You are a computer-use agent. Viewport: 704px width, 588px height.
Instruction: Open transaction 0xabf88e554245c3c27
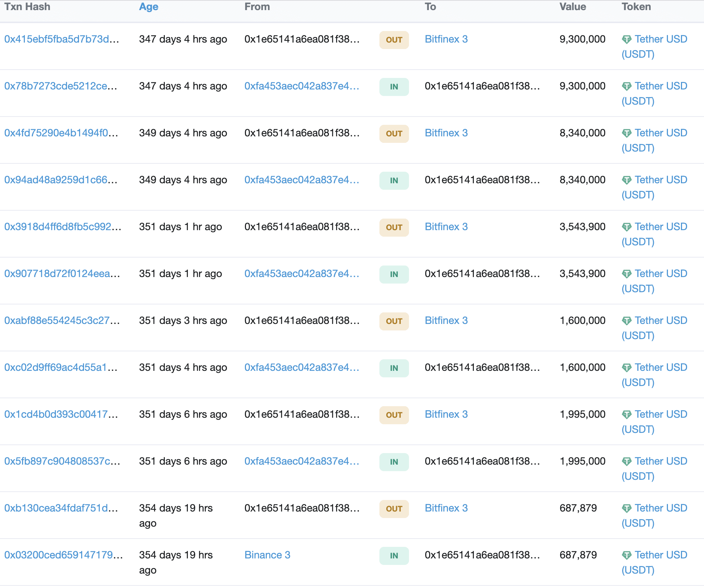click(62, 320)
